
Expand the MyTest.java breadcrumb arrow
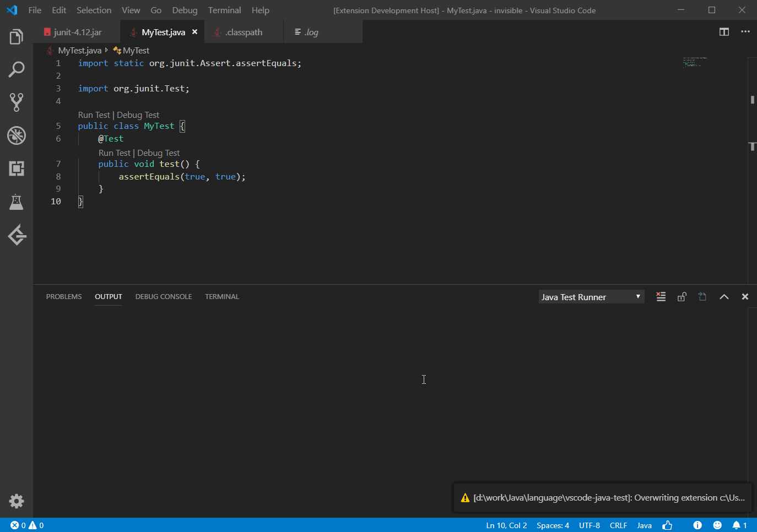tap(106, 50)
